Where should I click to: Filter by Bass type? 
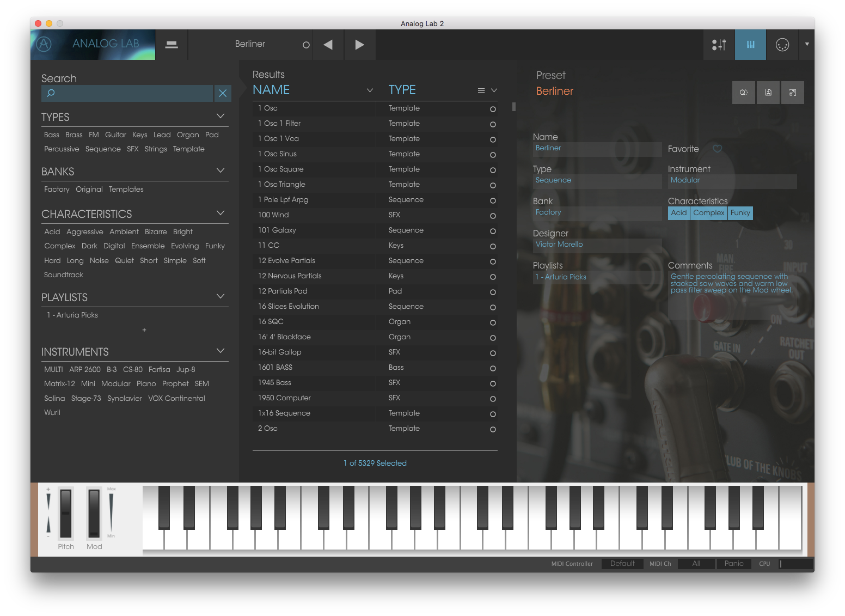pyautogui.click(x=52, y=135)
